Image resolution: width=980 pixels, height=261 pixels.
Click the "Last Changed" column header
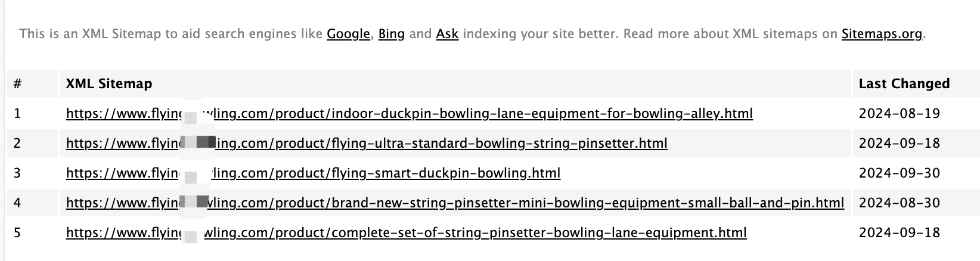tap(904, 84)
